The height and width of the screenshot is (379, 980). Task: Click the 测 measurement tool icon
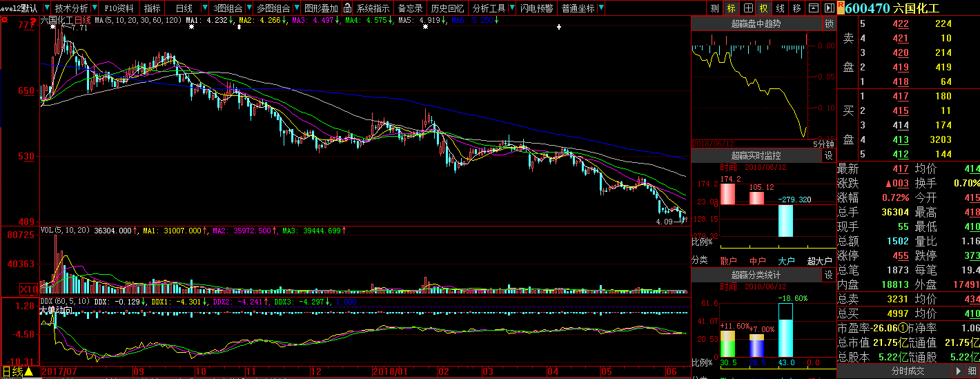714,8
